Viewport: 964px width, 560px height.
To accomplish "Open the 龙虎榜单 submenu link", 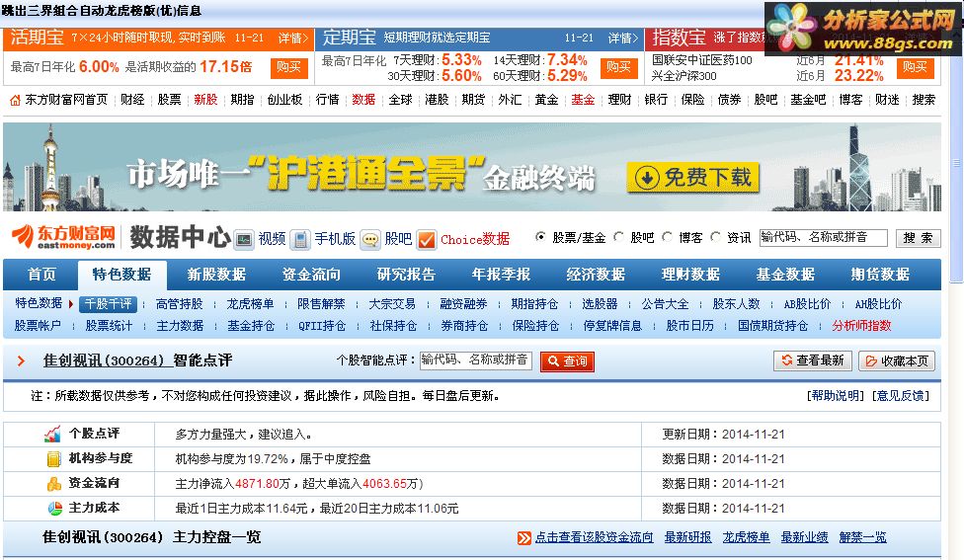I will click(x=250, y=304).
